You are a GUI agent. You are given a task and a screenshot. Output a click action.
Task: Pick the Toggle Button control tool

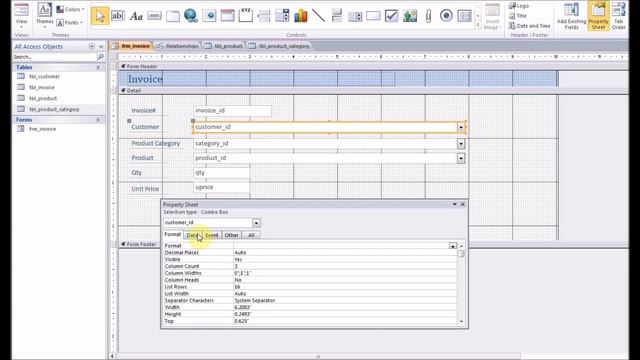tap(337, 16)
